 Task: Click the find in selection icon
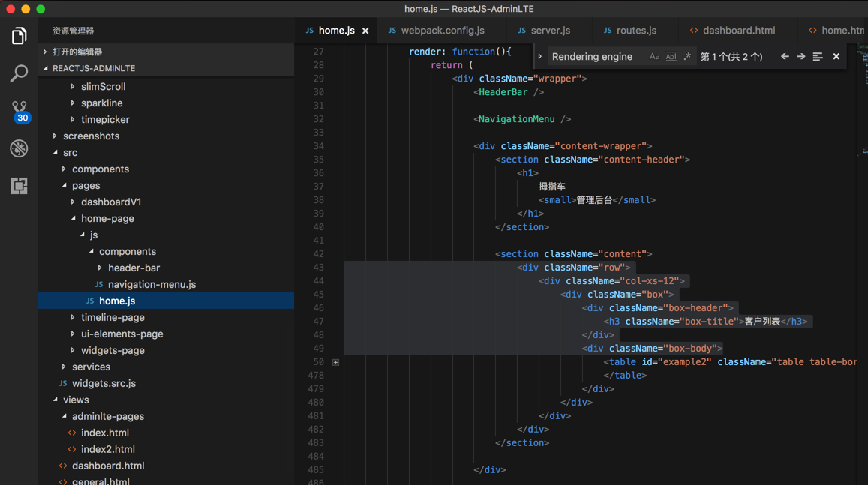(x=818, y=57)
